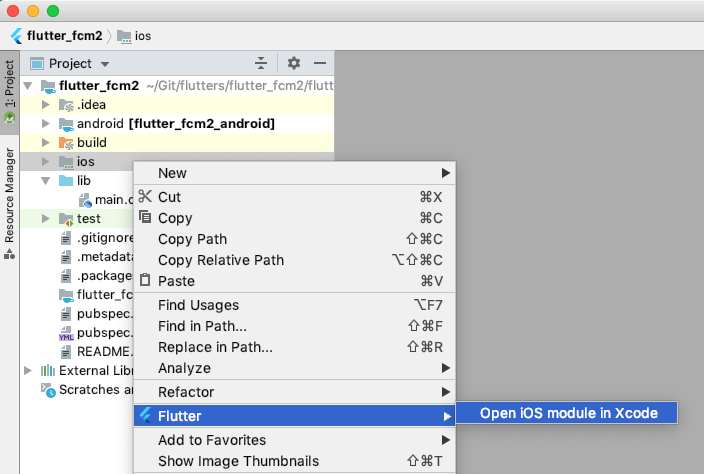This screenshot has width=704, height=474.
Task: Click the YML pubspec file icon
Action: [66, 333]
